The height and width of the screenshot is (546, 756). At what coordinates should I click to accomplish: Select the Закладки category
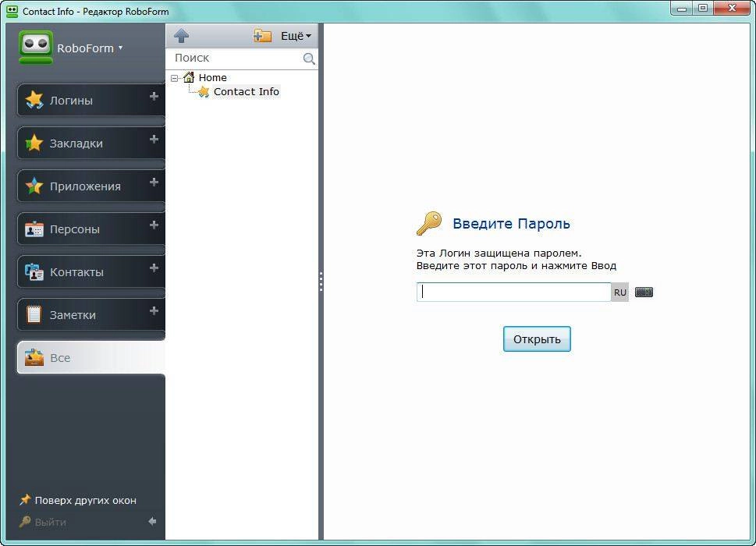click(91, 143)
